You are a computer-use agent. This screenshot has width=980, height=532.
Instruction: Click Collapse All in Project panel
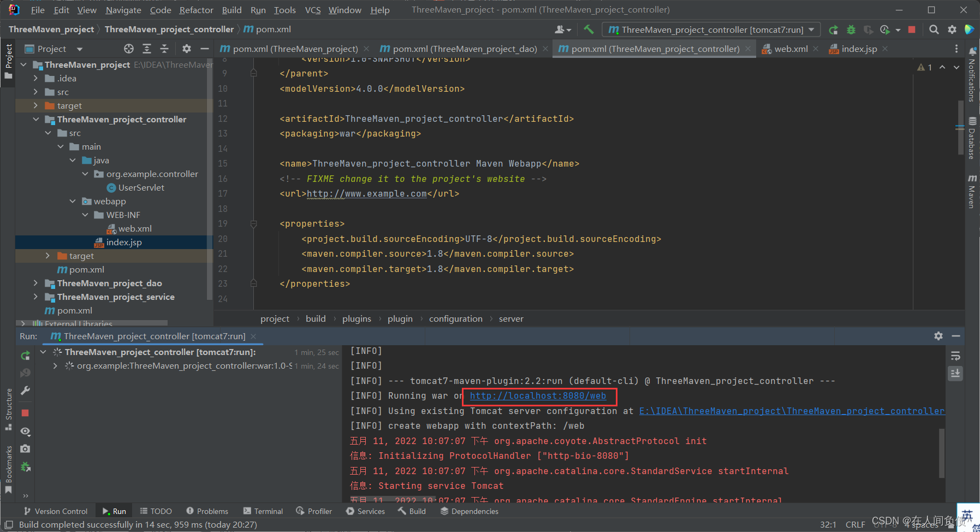click(164, 49)
